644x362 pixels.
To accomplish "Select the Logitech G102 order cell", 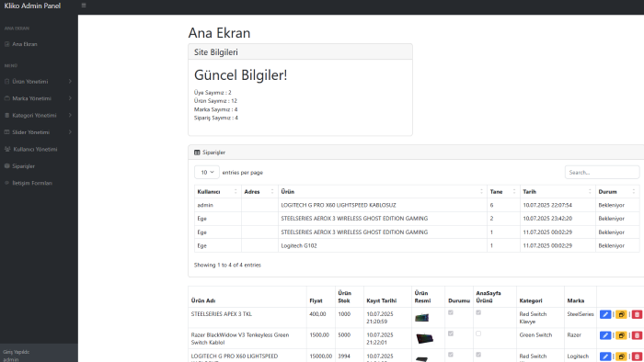I will tap(383, 245).
